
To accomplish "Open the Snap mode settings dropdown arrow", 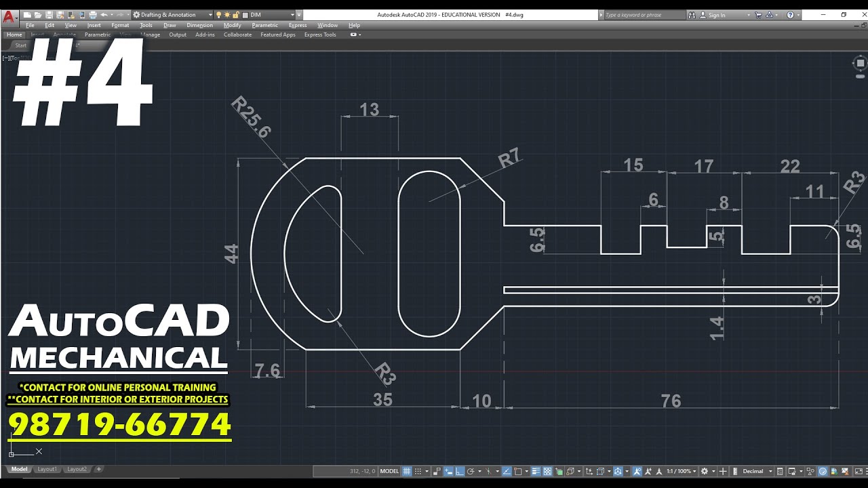I will pos(427,471).
